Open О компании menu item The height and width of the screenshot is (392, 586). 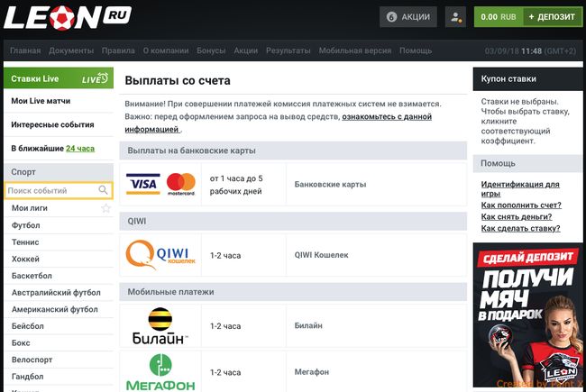pyautogui.click(x=166, y=50)
